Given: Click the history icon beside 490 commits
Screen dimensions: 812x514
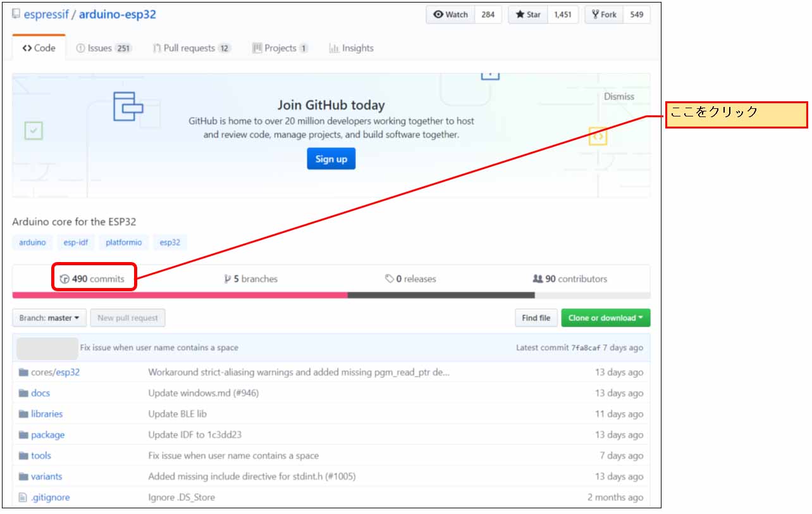Looking at the screenshot, I should (x=65, y=279).
